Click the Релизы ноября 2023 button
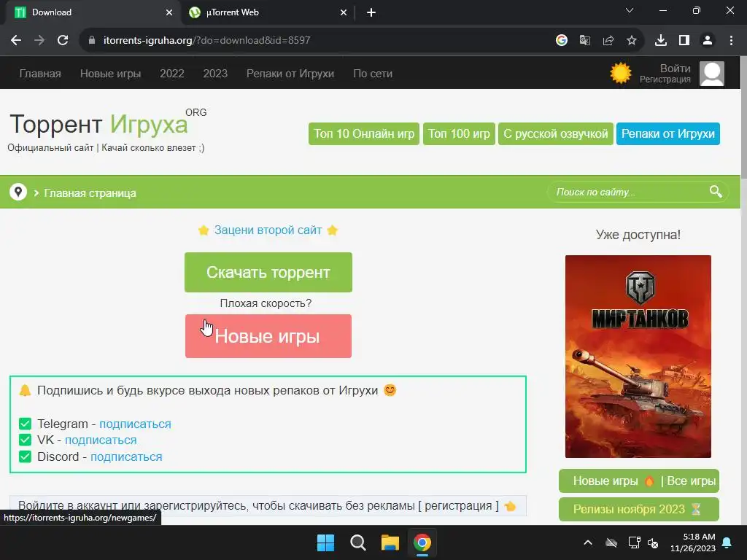 [x=639, y=510]
